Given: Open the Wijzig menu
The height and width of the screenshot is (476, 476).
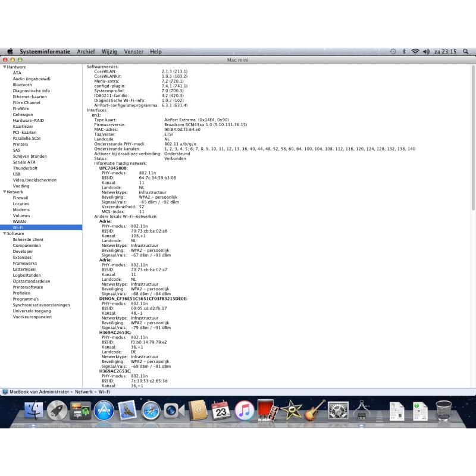Looking at the screenshot, I should pyautogui.click(x=109, y=52).
